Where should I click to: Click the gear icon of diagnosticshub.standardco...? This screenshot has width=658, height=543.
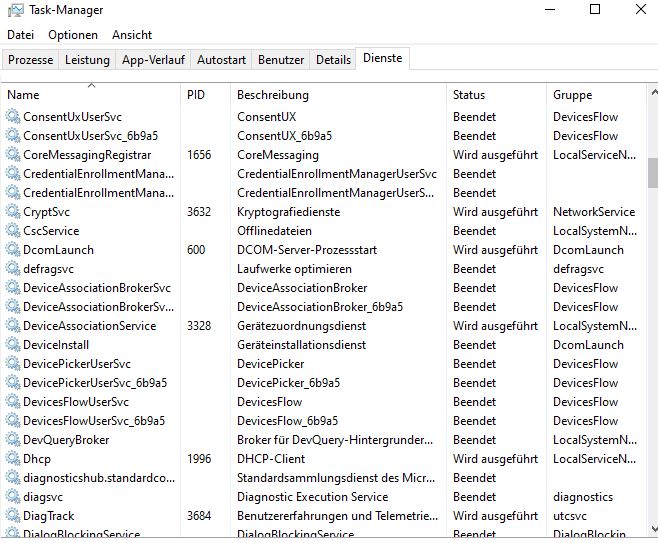(x=13, y=478)
